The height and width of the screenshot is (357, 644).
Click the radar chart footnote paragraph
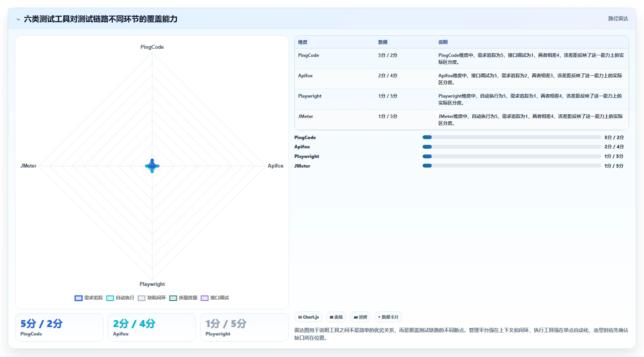[x=461, y=334]
